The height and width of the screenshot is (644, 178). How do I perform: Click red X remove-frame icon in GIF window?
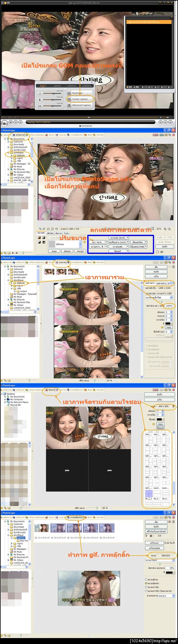[170, 522]
